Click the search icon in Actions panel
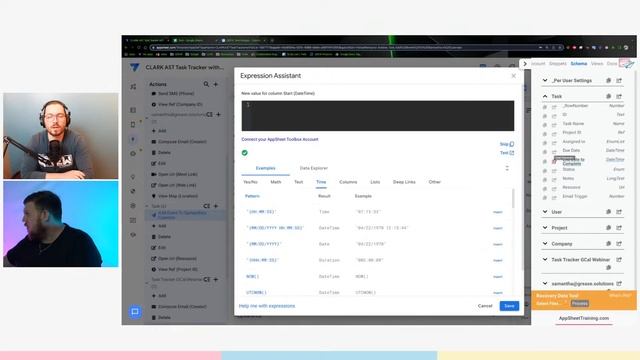 [206, 84]
